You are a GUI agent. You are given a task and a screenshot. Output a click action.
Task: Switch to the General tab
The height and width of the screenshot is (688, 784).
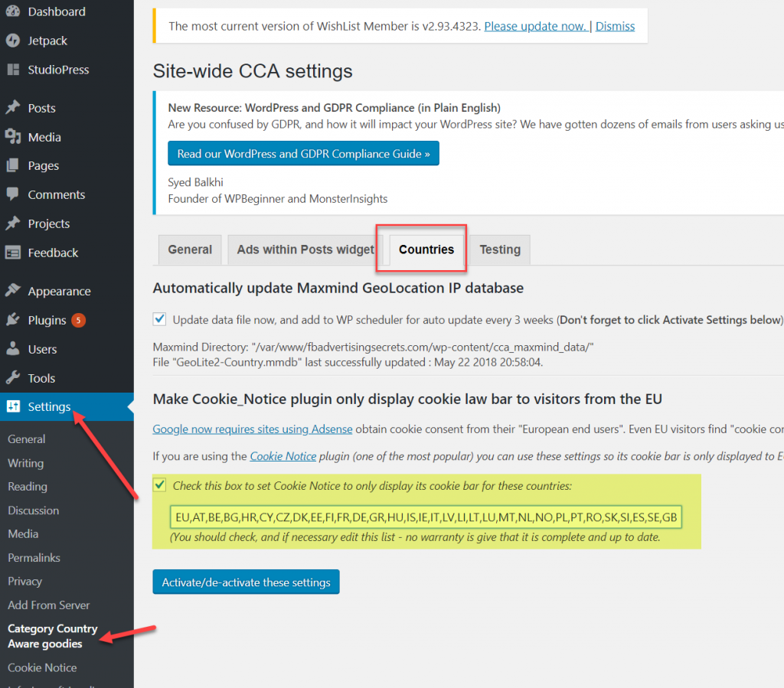190,249
